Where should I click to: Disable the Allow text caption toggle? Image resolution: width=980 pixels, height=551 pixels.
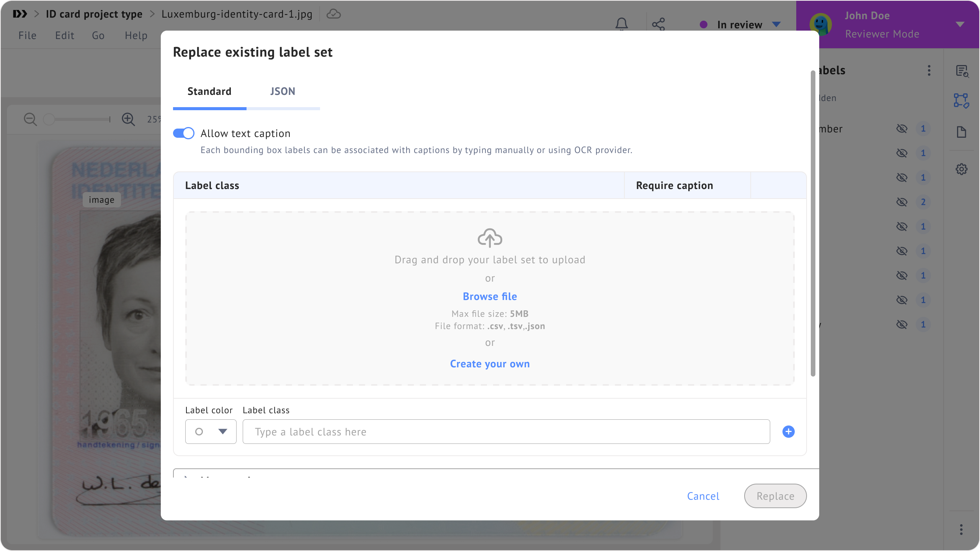tap(184, 133)
